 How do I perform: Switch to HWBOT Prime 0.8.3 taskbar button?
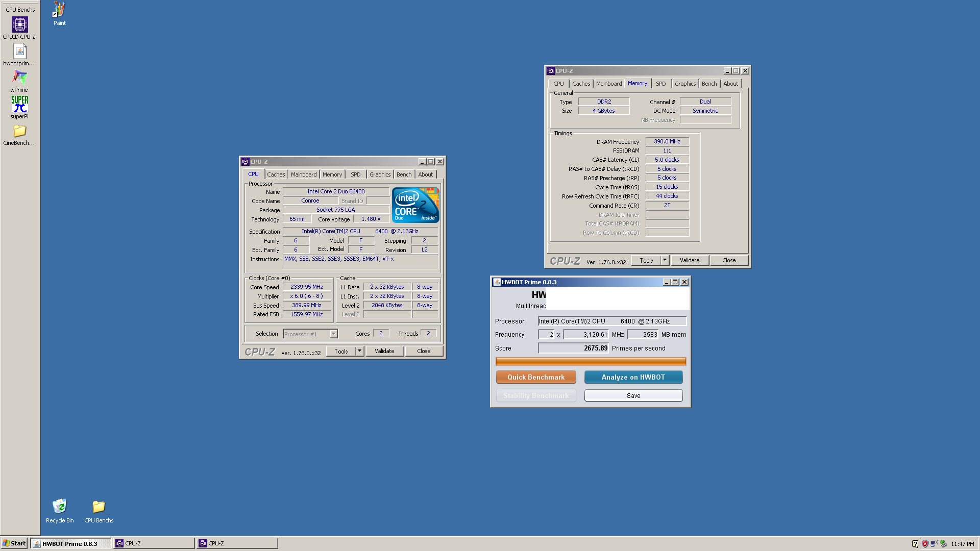coord(70,543)
